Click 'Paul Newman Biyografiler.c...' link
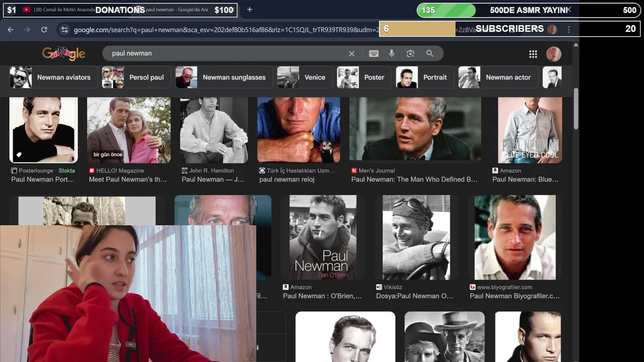The height and width of the screenshot is (362, 644). point(515,296)
